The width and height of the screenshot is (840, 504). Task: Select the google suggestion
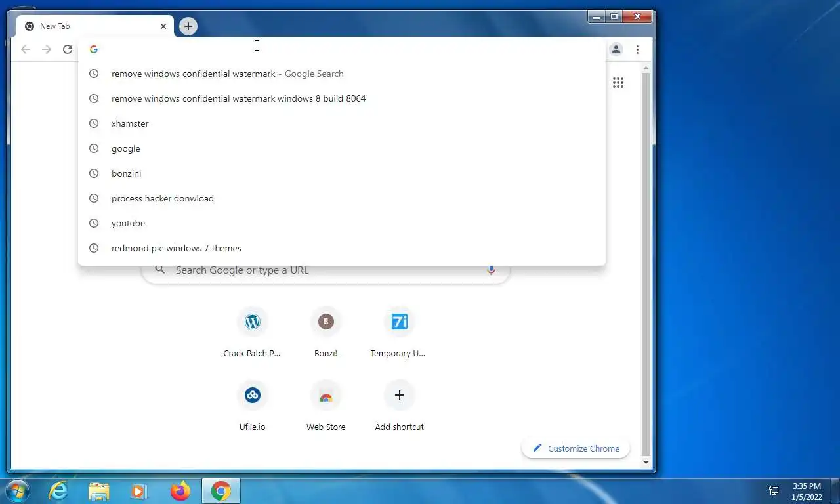[342, 148]
